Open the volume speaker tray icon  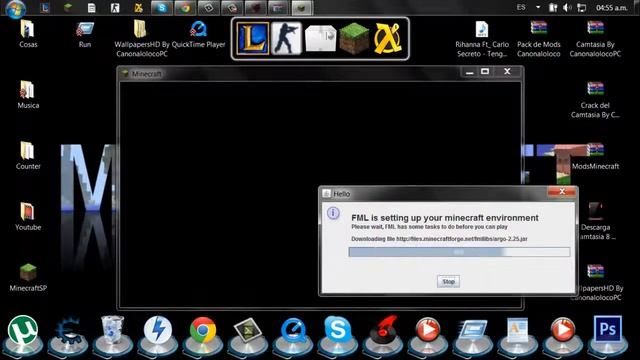coord(567,8)
